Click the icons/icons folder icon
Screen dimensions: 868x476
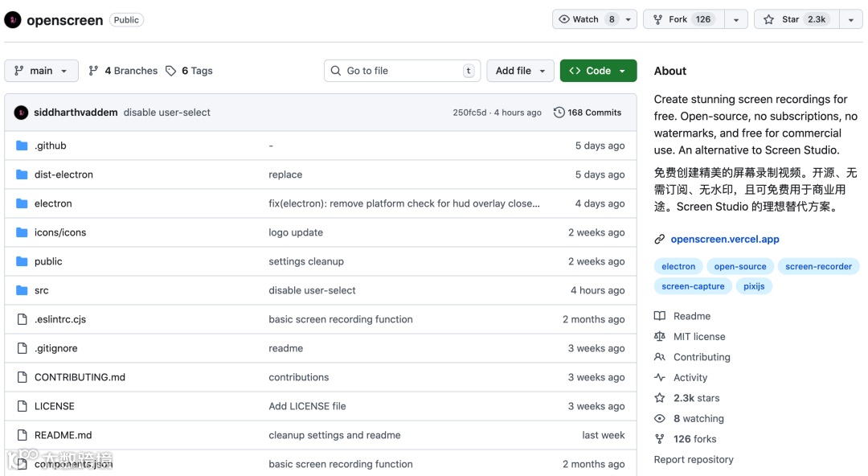23,232
